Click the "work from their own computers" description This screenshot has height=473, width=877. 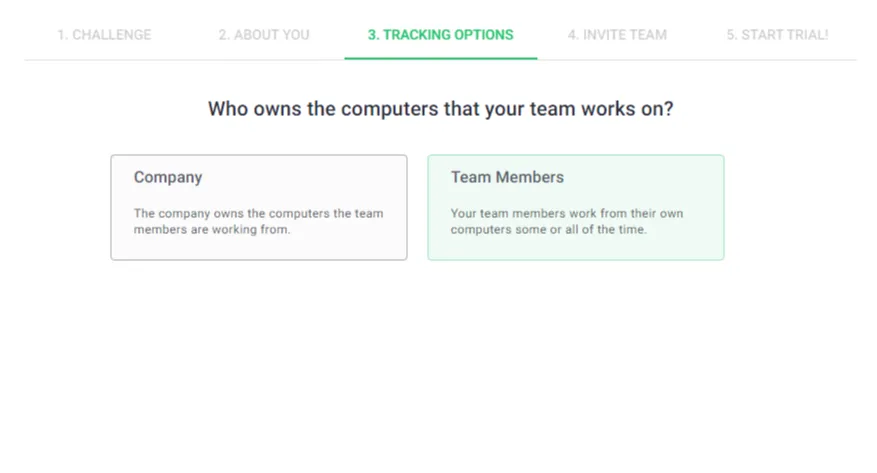567,221
